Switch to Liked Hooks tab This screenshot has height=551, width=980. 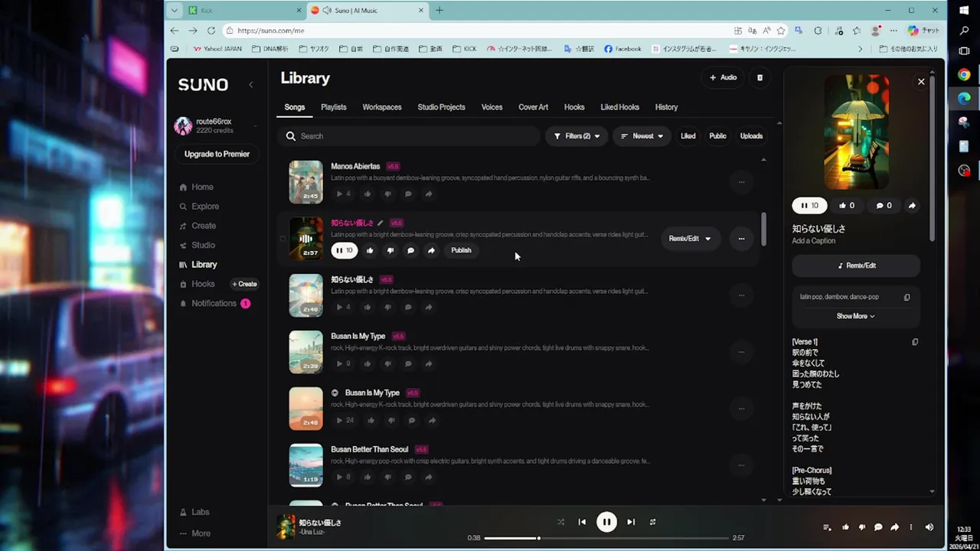(x=619, y=107)
